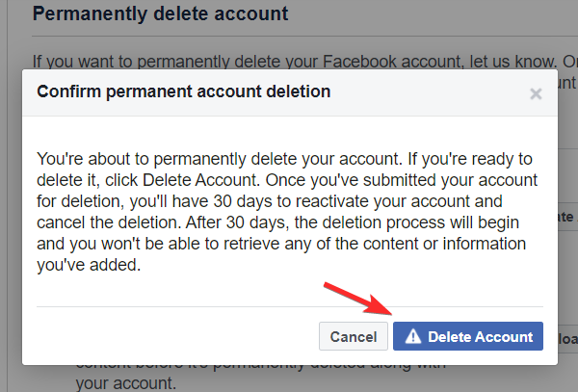
Task: Click the partially hidden button starting with "loa"
Action: [x=566, y=339]
